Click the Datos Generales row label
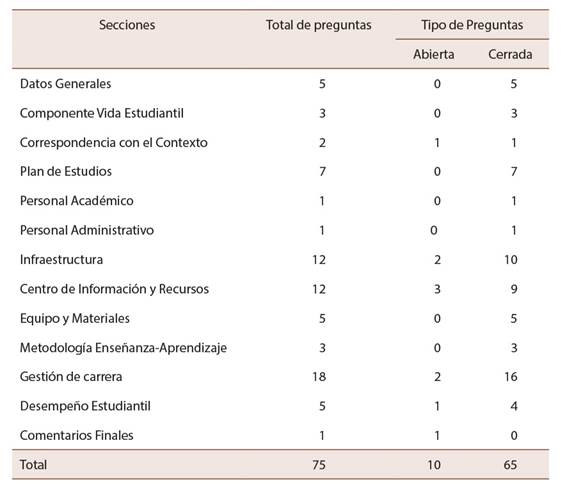 click(x=65, y=84)
